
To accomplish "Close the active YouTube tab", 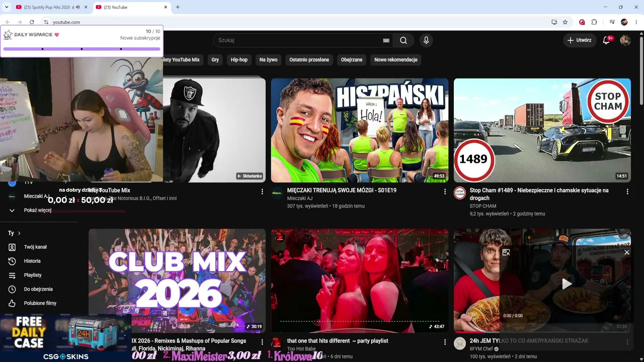I will tap(166, 7).
